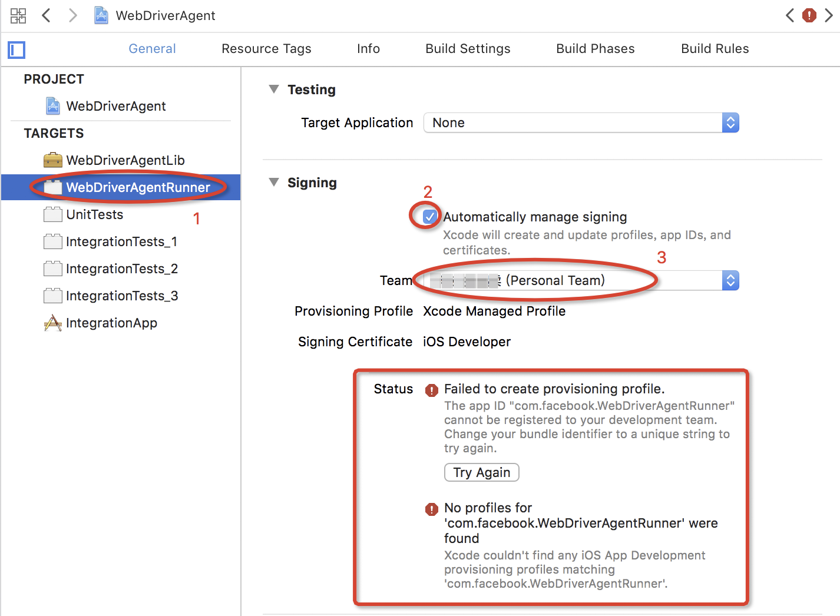
Task: Select the UnitTests target
Action: [x=121, y=214]
